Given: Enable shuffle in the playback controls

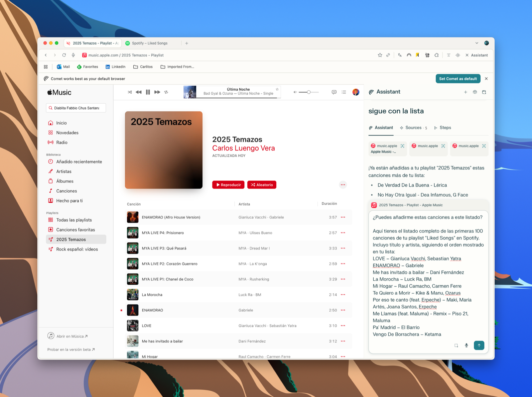Looking at the screenshot, I should click(130, 92).
